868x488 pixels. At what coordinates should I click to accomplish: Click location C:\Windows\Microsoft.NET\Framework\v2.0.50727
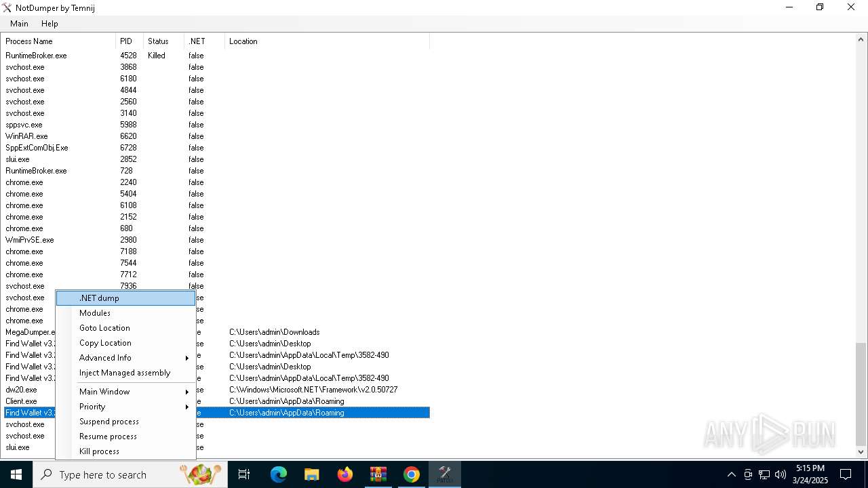point(313,390)
